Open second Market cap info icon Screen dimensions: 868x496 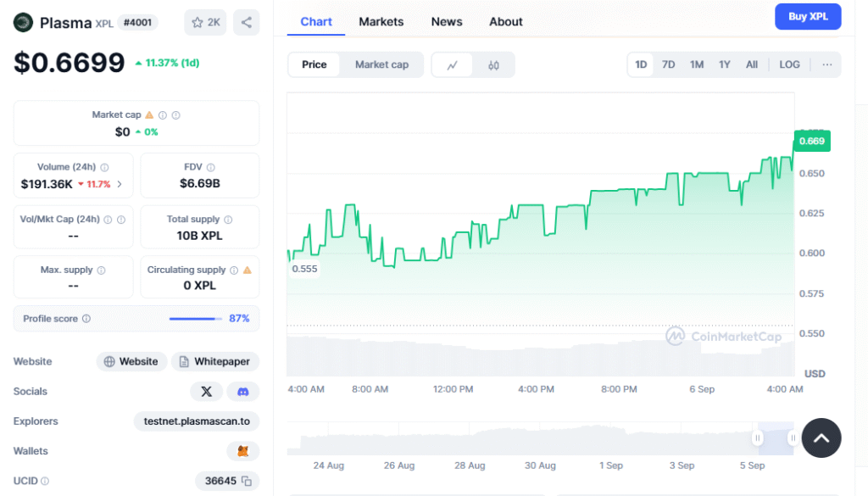point(176,115)
